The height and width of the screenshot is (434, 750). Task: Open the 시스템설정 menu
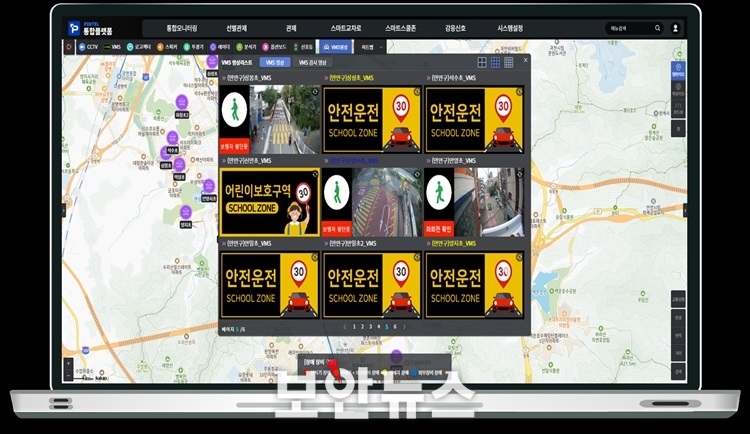515,29
